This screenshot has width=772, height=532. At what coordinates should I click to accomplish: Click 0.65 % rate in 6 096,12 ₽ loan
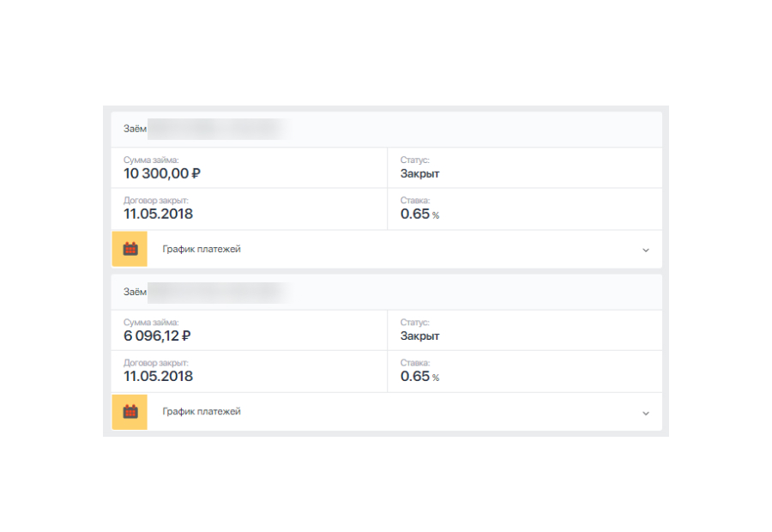pos(419,376)
